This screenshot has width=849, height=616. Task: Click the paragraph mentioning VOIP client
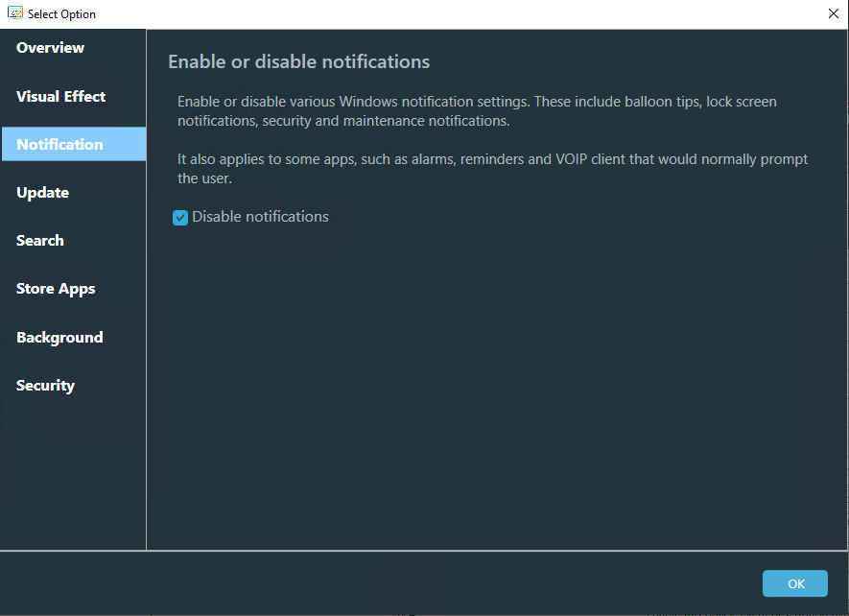[x=492, y=169]
